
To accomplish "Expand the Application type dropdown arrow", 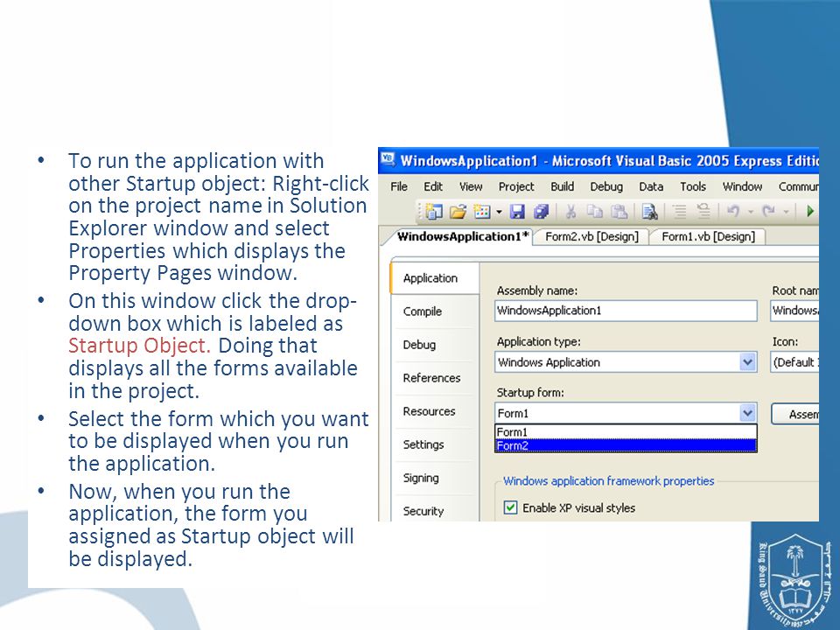I will [747, 362].
